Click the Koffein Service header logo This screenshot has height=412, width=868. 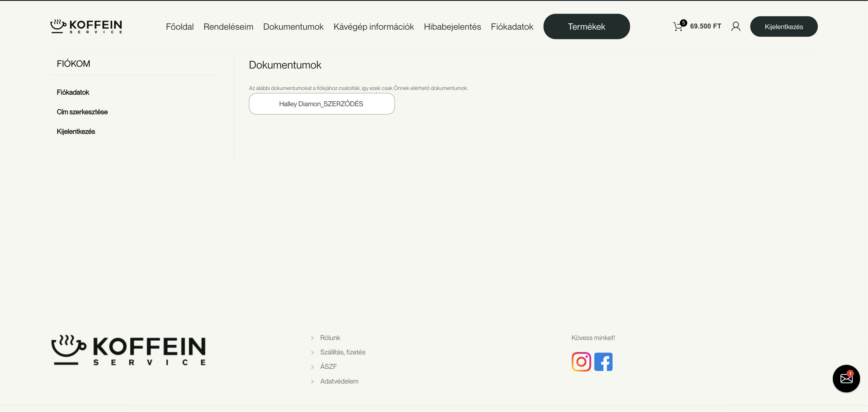point(86,26)
